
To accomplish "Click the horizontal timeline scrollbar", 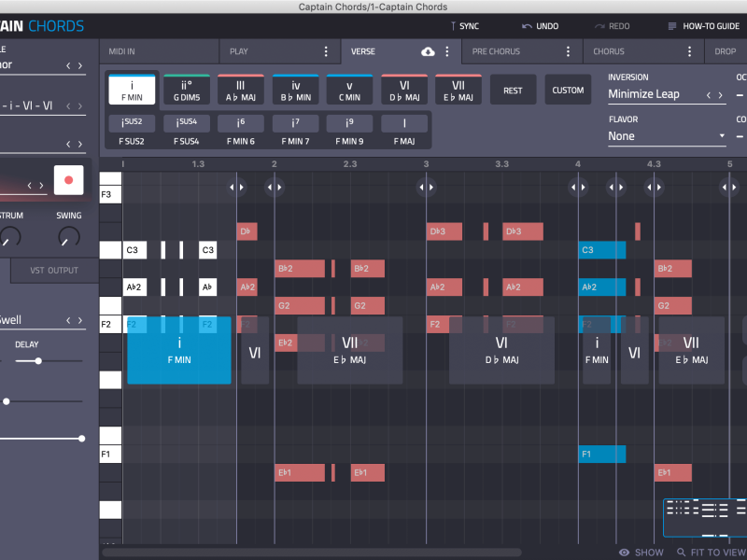I will pyautogui.click(x=312, y=553).
